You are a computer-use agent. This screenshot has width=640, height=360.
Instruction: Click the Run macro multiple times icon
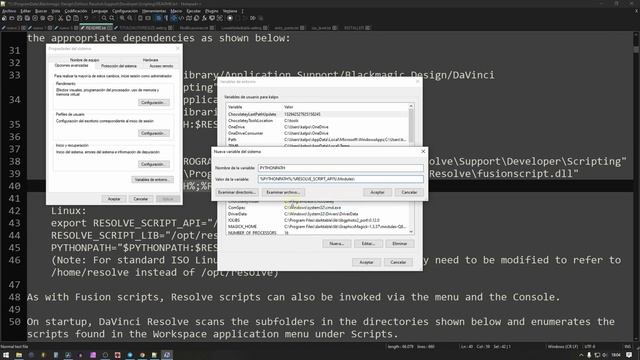[x=253, y=18]
